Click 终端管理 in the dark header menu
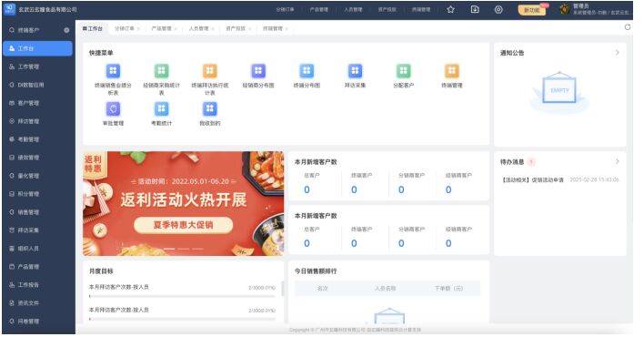The image size is (644, 337). (x=421, y=9)
